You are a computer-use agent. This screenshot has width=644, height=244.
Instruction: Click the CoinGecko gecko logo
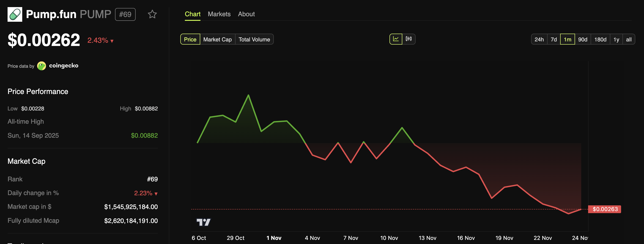41,66
